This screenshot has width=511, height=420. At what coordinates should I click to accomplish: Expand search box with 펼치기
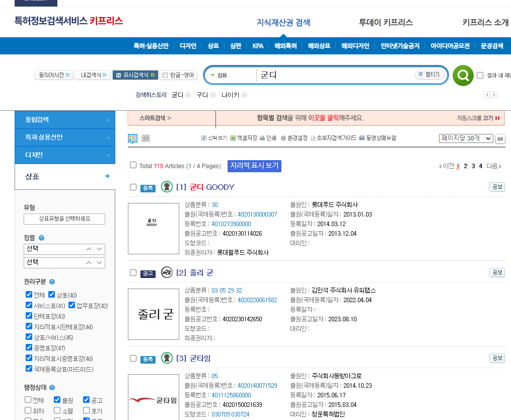tap(429, 75)
